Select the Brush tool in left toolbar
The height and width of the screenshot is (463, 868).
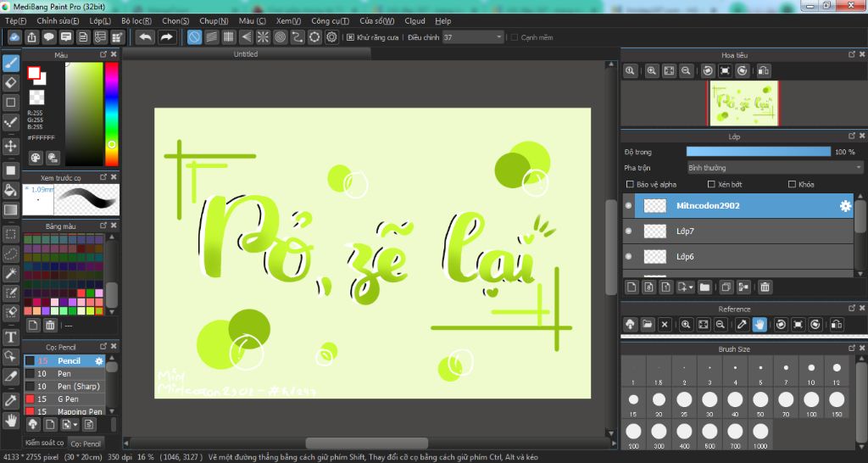(x=11, y=64)
